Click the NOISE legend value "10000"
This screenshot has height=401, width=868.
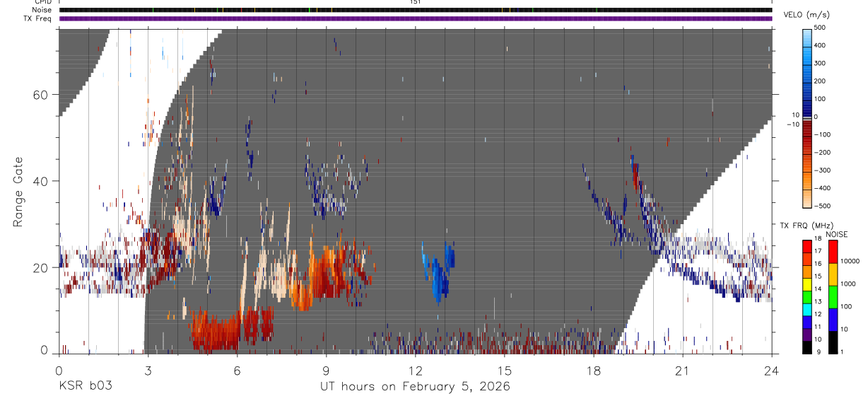850,261
